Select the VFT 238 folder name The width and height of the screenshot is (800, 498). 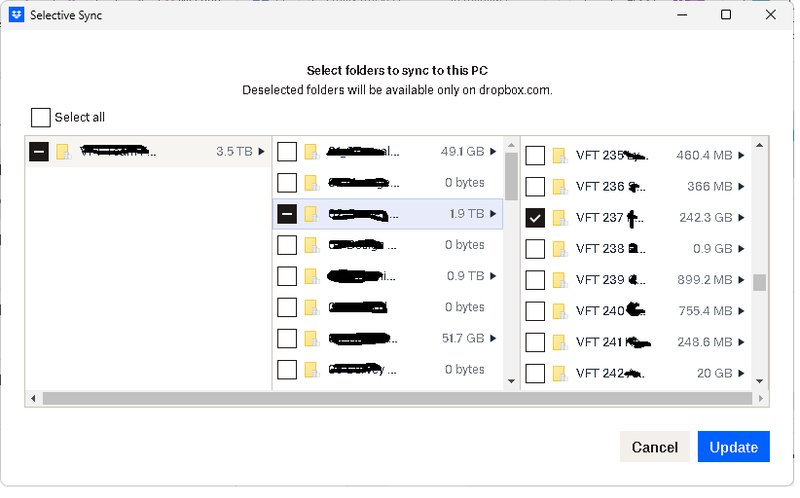coord(611,250)
